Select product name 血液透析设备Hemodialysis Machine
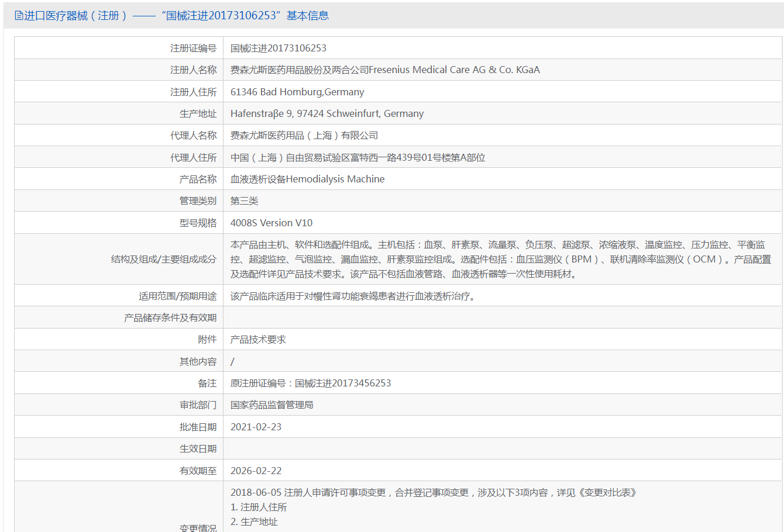Screen dimensions: 784x532 (x=308, y=179)
